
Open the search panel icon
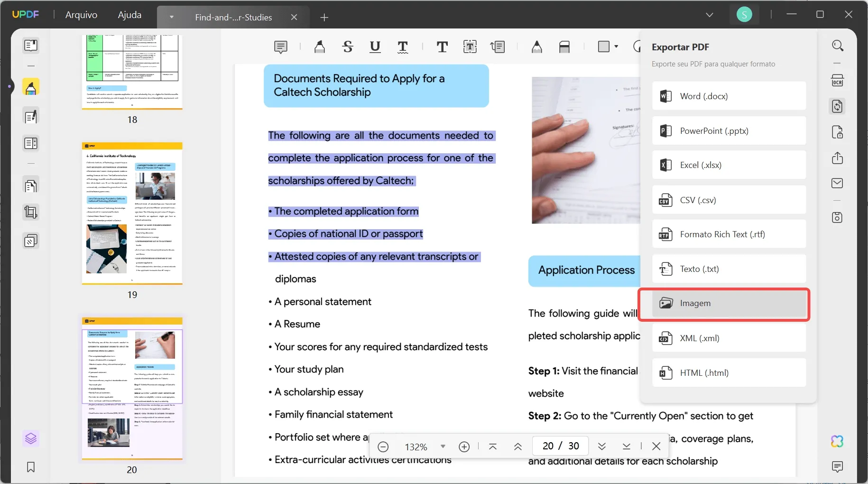click(x=838, y=46)
